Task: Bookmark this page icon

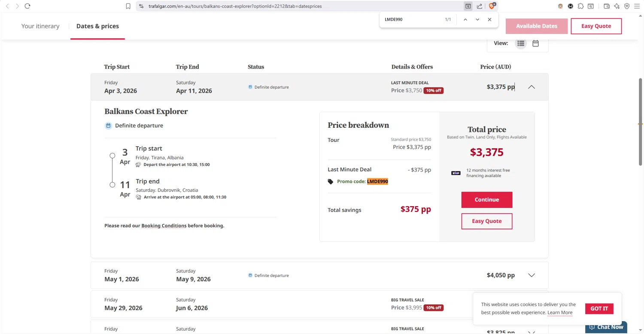Action: click(128, 6)
